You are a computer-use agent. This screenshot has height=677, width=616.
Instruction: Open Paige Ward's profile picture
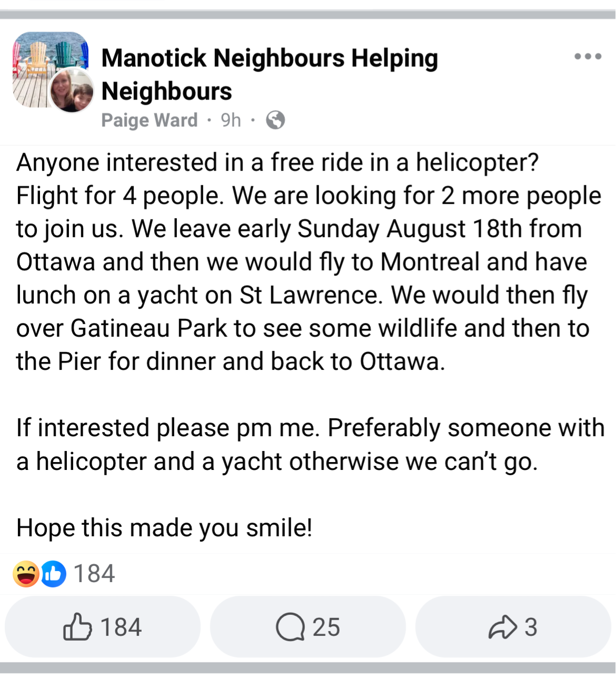click(72, 91)
